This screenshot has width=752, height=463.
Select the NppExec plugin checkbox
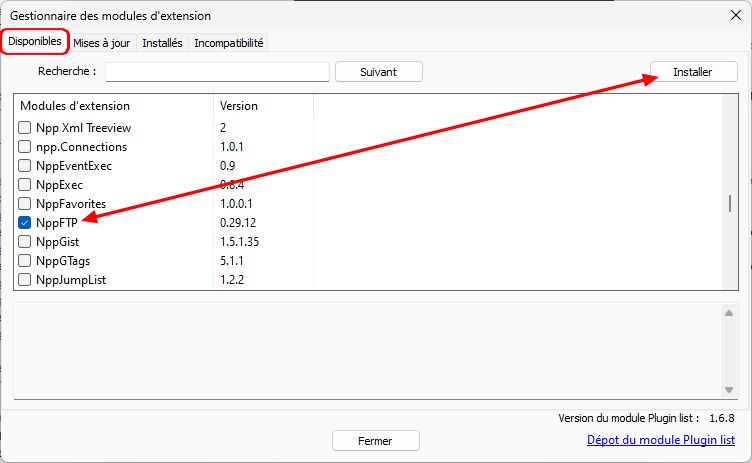24,185
